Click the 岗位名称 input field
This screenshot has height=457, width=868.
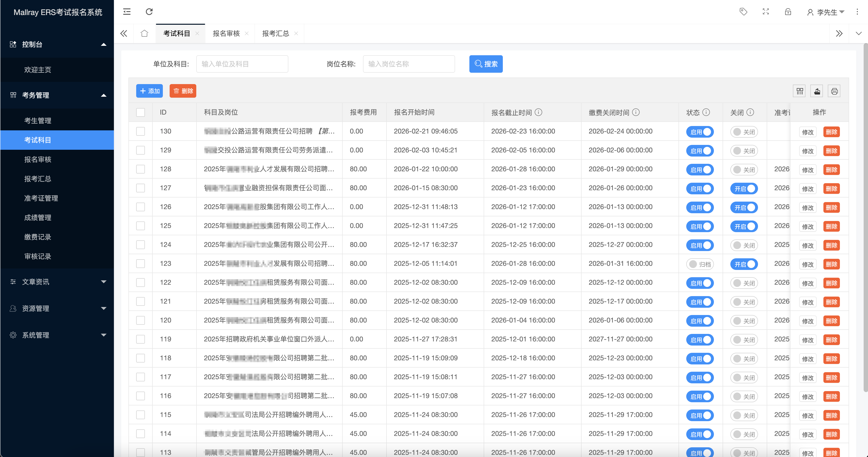pyautogui.click(x=408, y=64)
